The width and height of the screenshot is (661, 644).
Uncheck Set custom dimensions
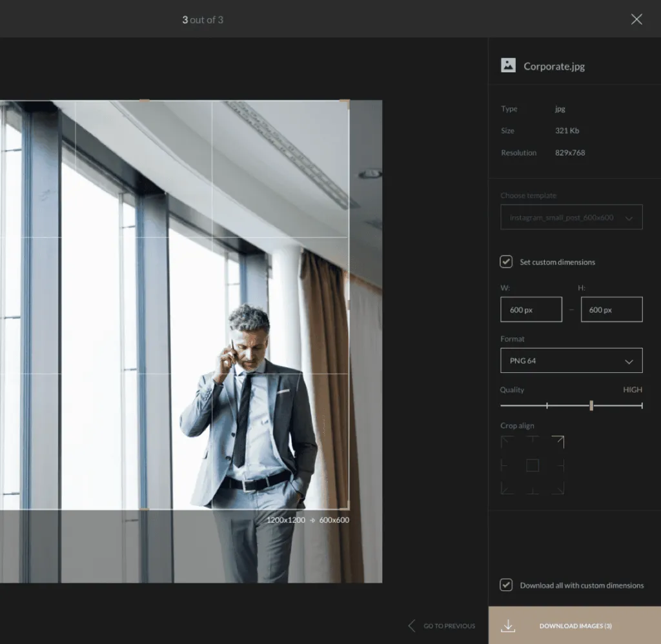pyautogui.click(x=506, y=262)
